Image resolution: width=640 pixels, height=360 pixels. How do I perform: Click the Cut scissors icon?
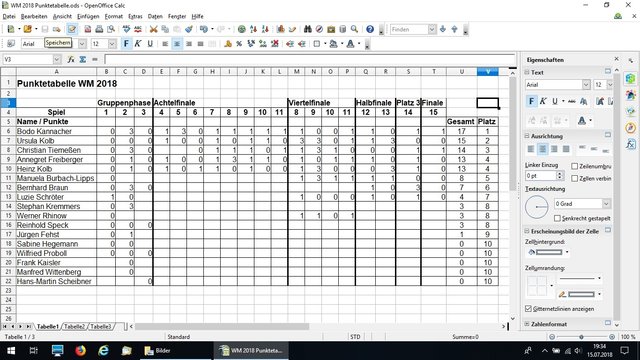(153, 29)
